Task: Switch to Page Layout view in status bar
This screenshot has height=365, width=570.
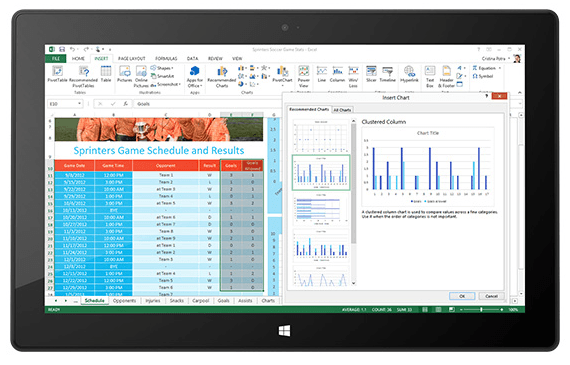Action: 438,309
